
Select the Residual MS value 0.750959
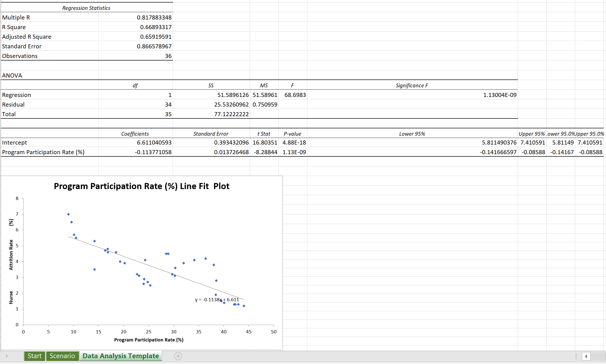tap(265, 105)
